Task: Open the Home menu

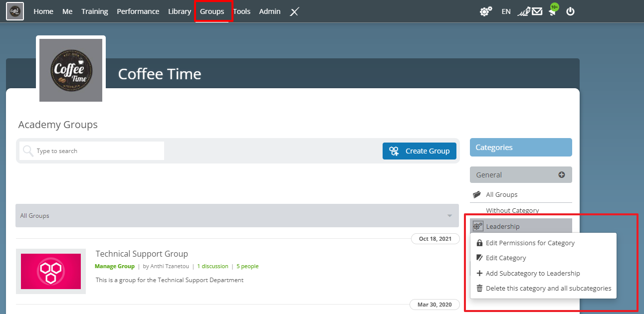Action: coord(43,11)
